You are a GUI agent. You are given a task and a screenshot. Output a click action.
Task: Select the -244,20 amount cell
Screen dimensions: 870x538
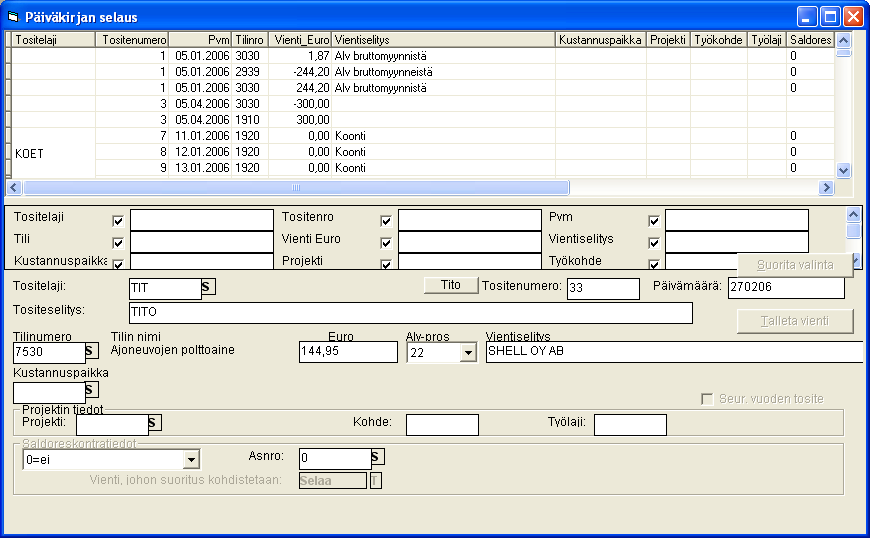tap(300, 72)
